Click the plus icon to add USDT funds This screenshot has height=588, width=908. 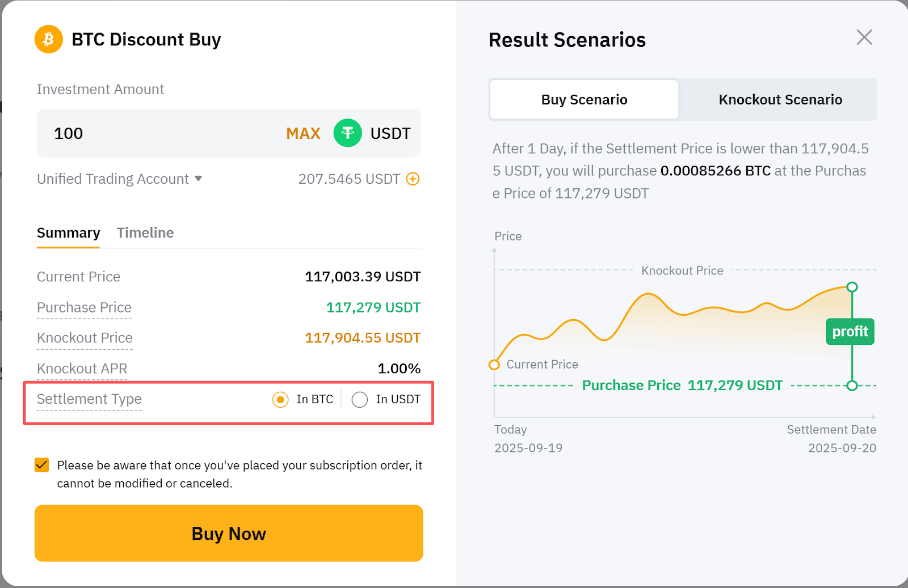click(413, 179)
